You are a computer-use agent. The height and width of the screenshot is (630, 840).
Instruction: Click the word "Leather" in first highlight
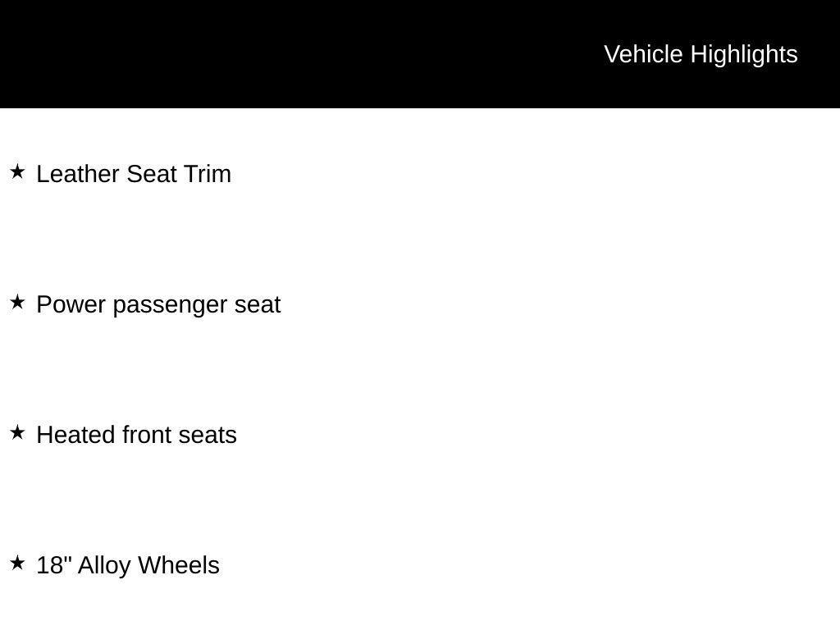(78, 174)
